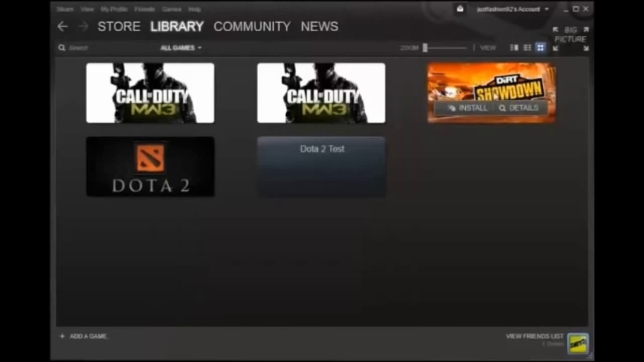The width and height of the screenshot is (644, 362).
Task: Go forward with the right arrow
Action: point(83,27)
